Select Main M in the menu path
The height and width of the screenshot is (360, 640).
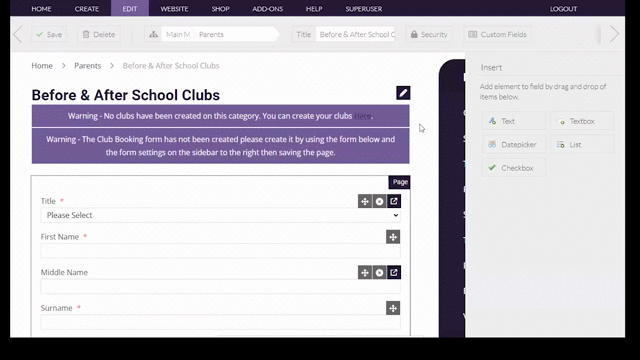coord(178,35)
